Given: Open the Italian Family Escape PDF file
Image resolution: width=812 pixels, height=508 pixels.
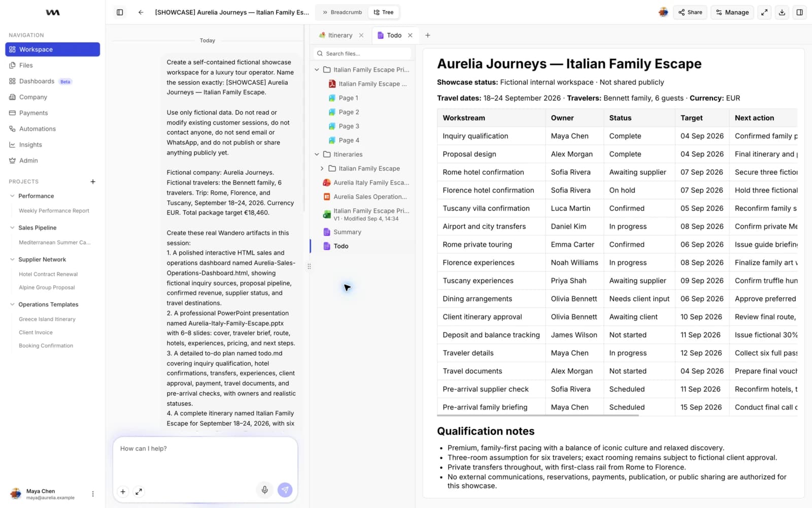Looking at the screenshot, I should coord(367,84).
